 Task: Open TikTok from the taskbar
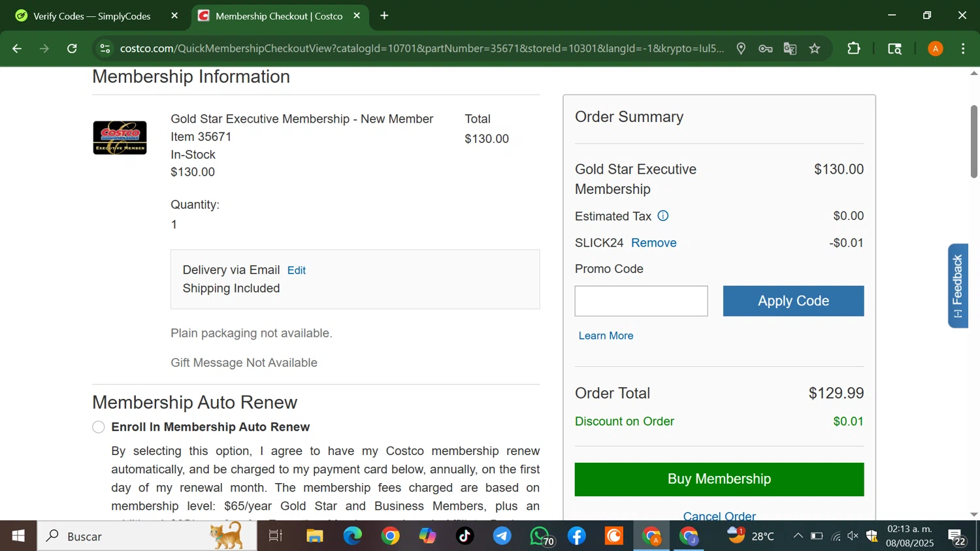pyautogui.click(x=465, y=536)
